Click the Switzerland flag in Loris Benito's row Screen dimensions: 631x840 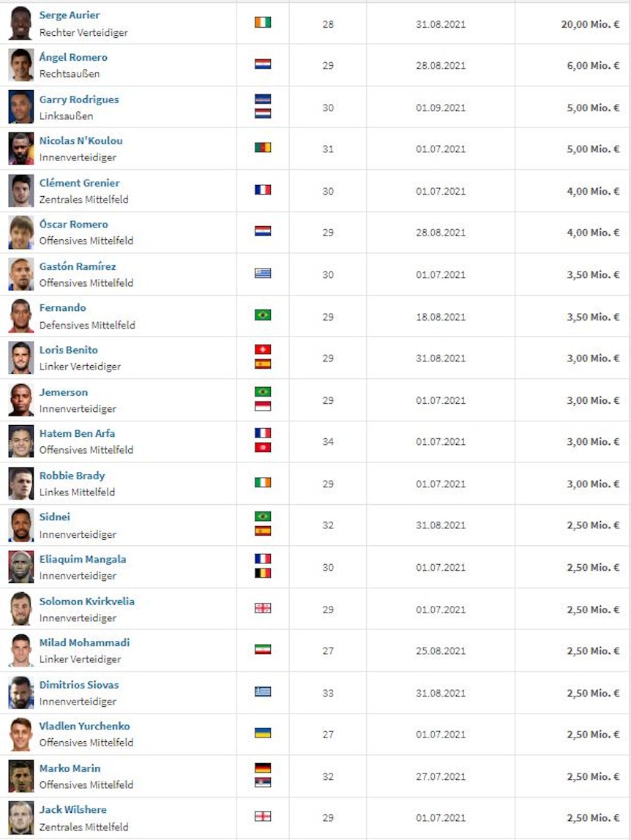point(263,350)
